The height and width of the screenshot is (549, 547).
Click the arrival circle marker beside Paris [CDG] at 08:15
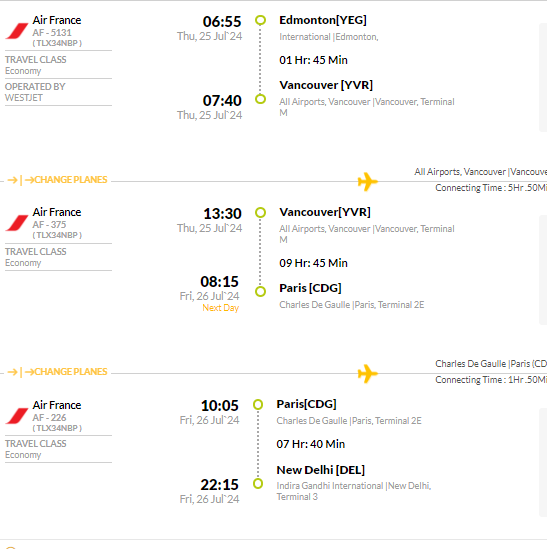pyautogui.click(x=260, y=291)
